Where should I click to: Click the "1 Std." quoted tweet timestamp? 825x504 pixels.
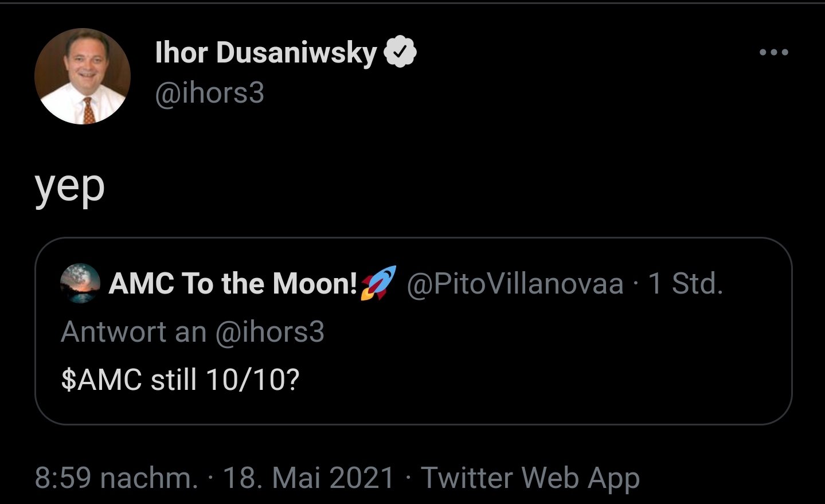[x=685, y=283]
